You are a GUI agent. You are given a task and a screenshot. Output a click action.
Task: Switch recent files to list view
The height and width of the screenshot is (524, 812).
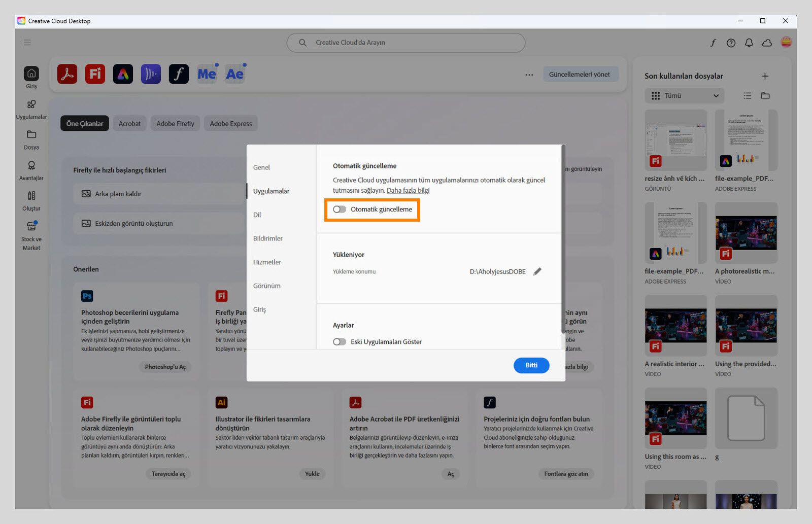(748, 95)
